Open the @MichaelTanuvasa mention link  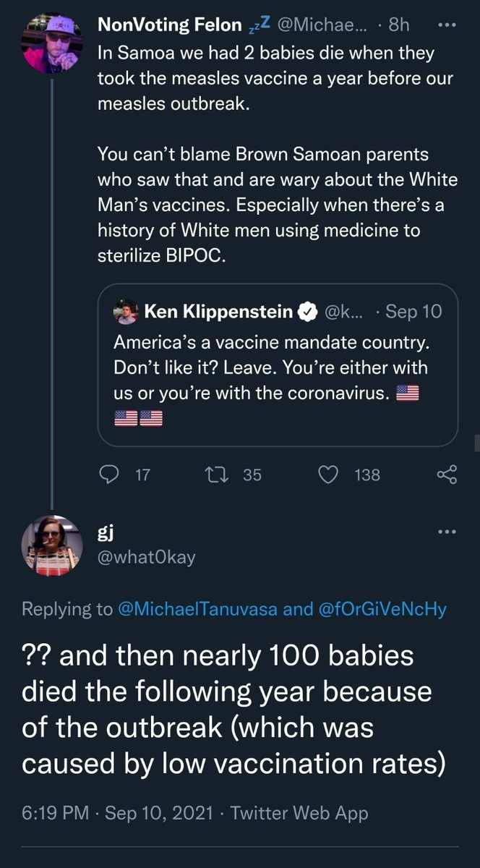tap(197, 609)
